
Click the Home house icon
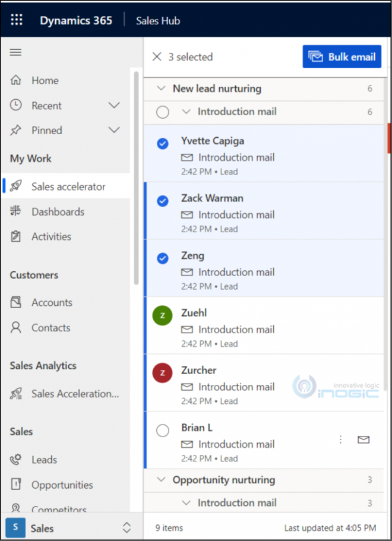[x=16, y=80]
